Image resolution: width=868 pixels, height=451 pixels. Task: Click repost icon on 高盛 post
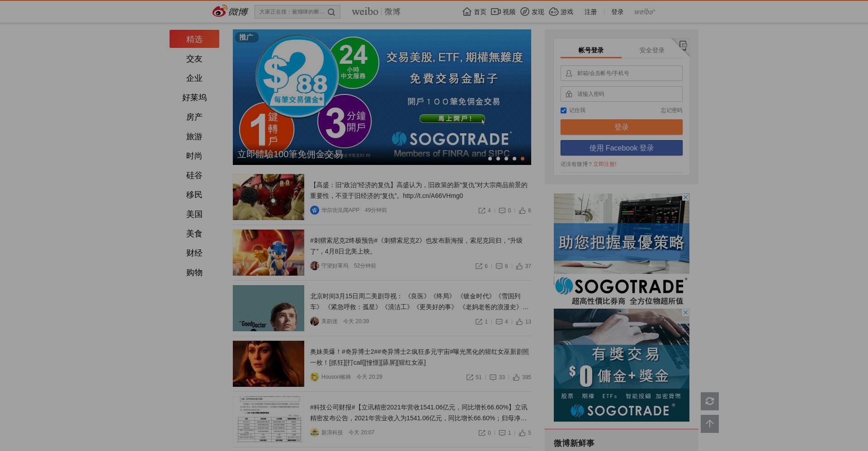click(482, 211)
